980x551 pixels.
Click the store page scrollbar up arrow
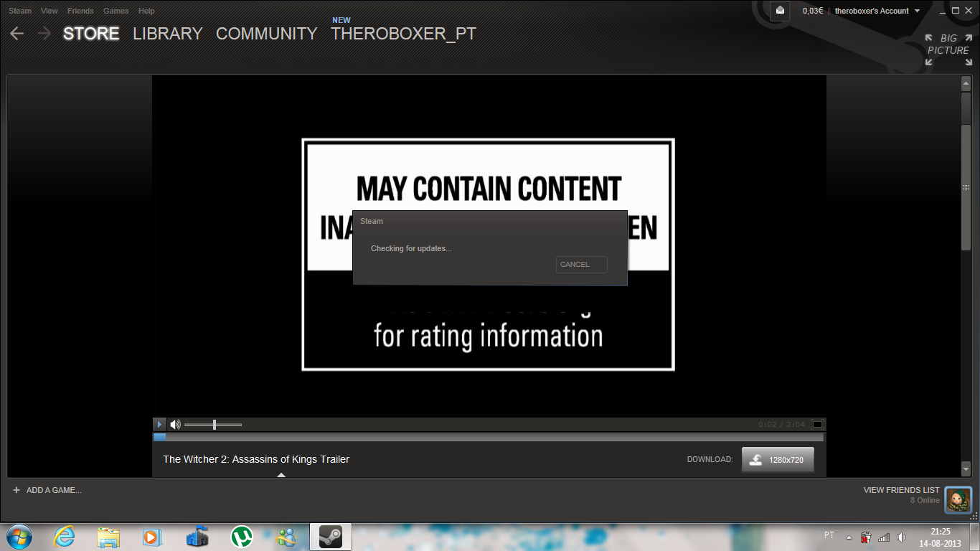pos(966,84)
